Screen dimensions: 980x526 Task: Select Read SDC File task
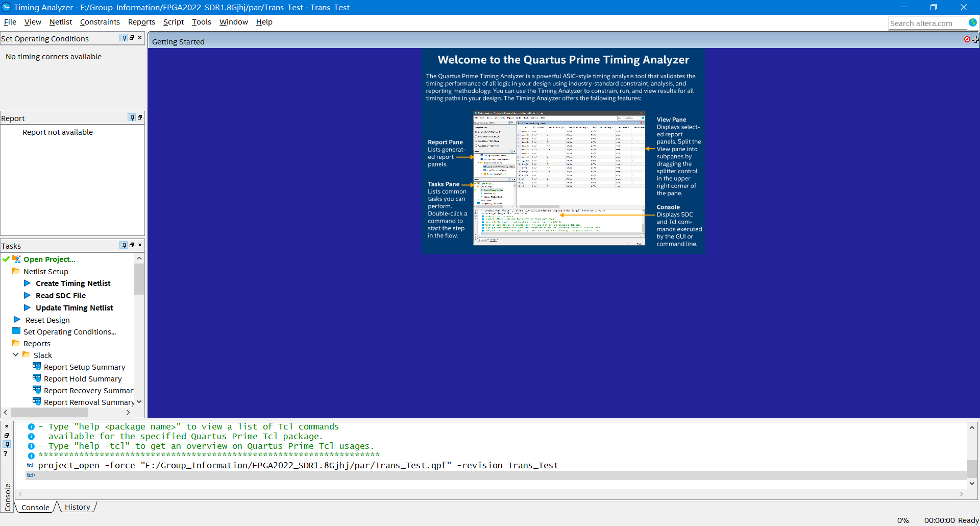pyautogui.click(x=61, y=296)
